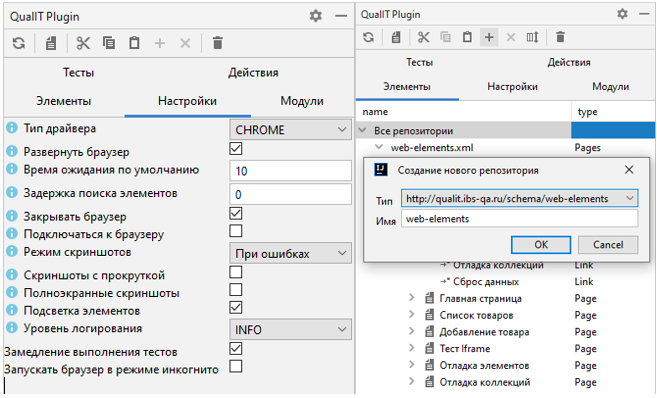657x398 pixels.
Task: Click refresh icon in left QualIT panel
Action: [x=19, y=43]
